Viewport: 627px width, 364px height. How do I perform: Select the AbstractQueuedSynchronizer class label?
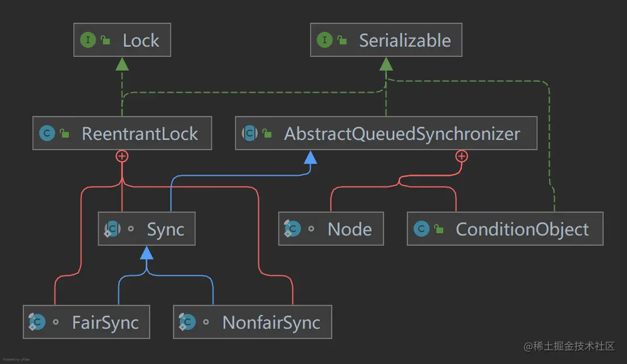click(402, 134)
